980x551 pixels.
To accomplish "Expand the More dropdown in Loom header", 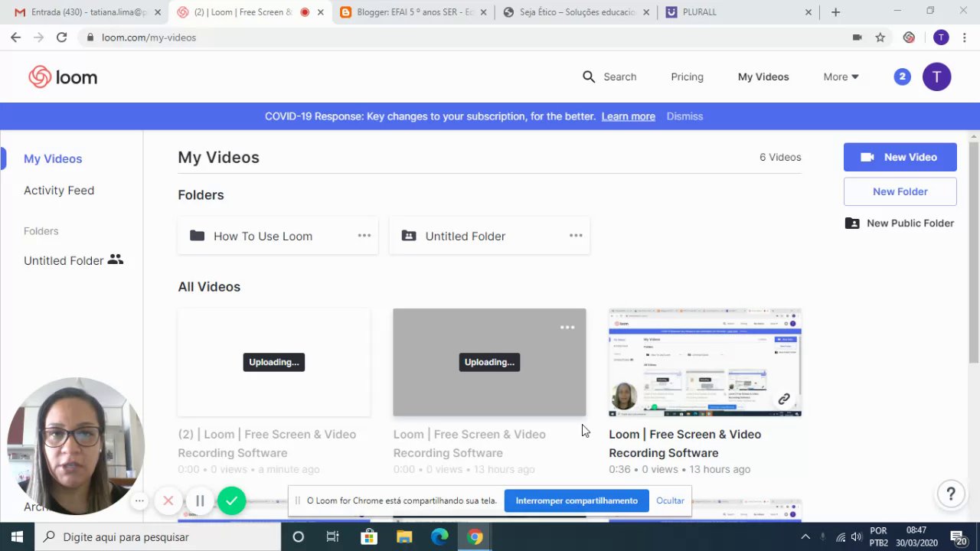I will coord(841,77).
